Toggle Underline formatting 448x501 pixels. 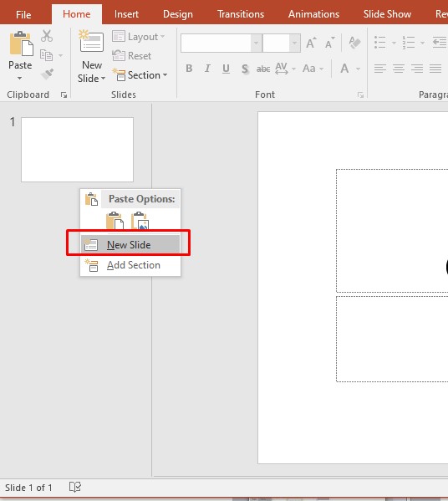point(226,69)
